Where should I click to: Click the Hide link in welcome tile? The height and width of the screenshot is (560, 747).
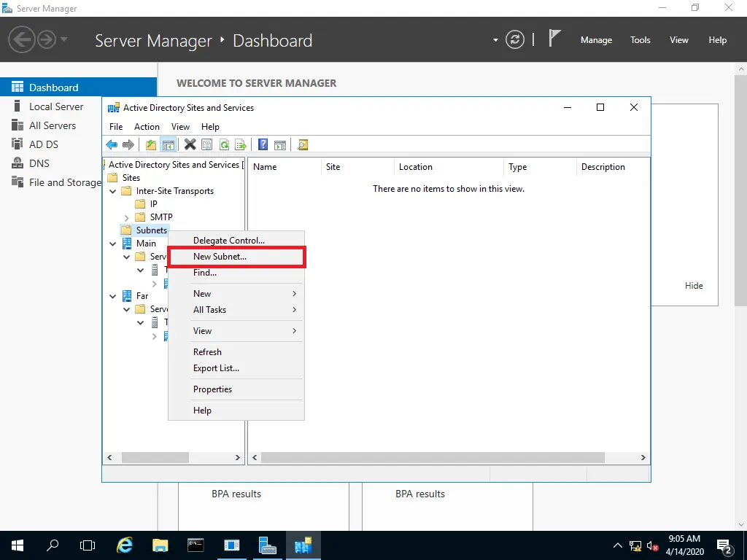coord(694,286)
